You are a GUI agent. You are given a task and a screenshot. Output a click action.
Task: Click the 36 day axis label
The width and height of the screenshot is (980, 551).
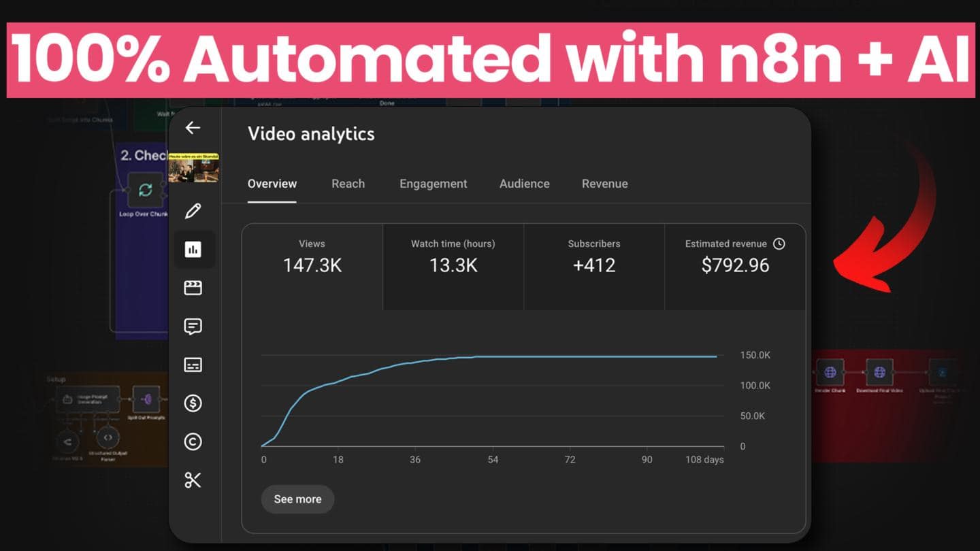point(415,460)
